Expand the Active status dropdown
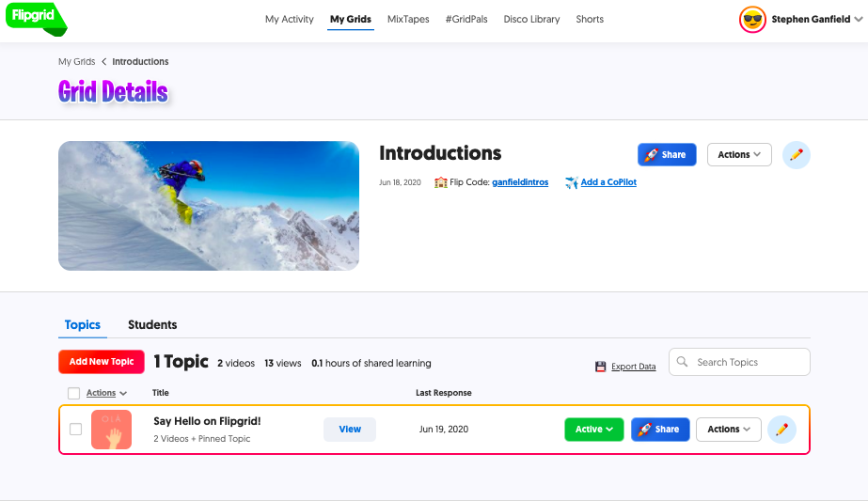The height and width of the screenshot is (501, 868). (593, 430)
